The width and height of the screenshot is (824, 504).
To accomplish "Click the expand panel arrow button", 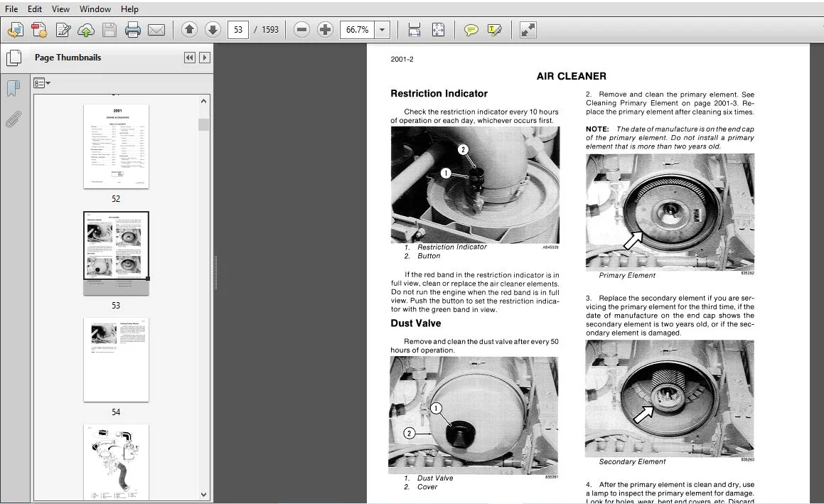I will (x=205, y=58).
